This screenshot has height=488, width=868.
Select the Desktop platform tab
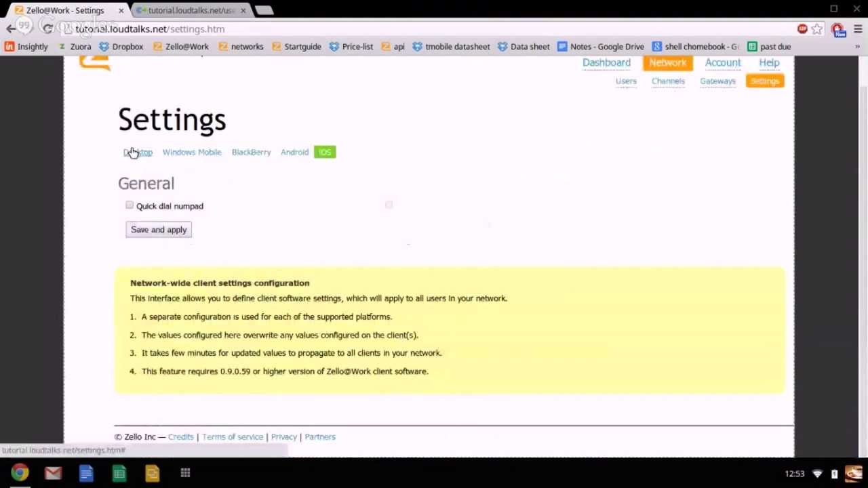[x=138, y=152]
